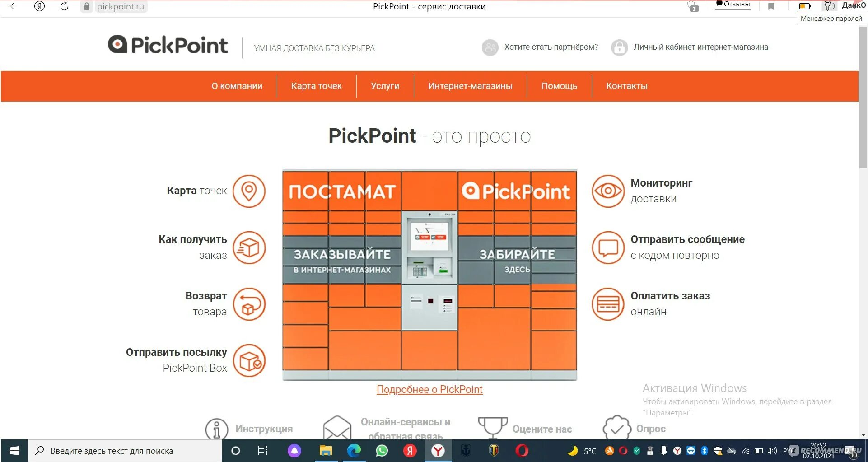
Task: Open the Protect shield icon with badge 3
Action: coord(692,6)
